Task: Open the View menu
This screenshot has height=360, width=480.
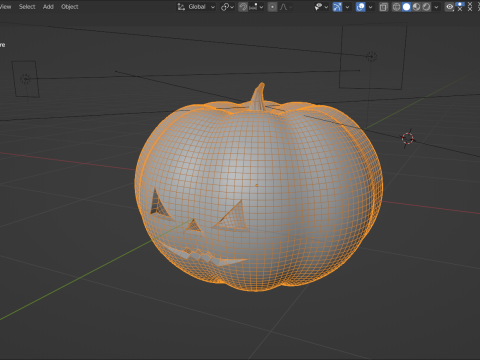Action: (6, 7)
